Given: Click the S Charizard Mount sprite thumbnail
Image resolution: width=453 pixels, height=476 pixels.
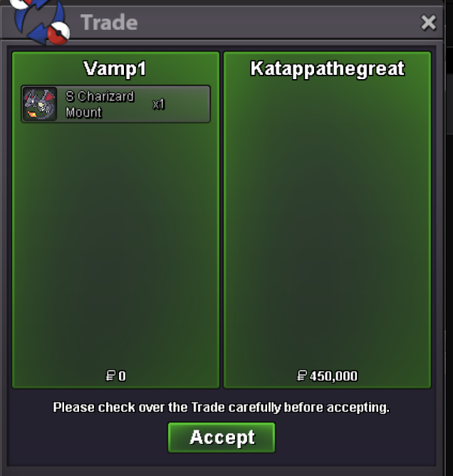Looking at the screenshot, I should (x=40, y=104).
